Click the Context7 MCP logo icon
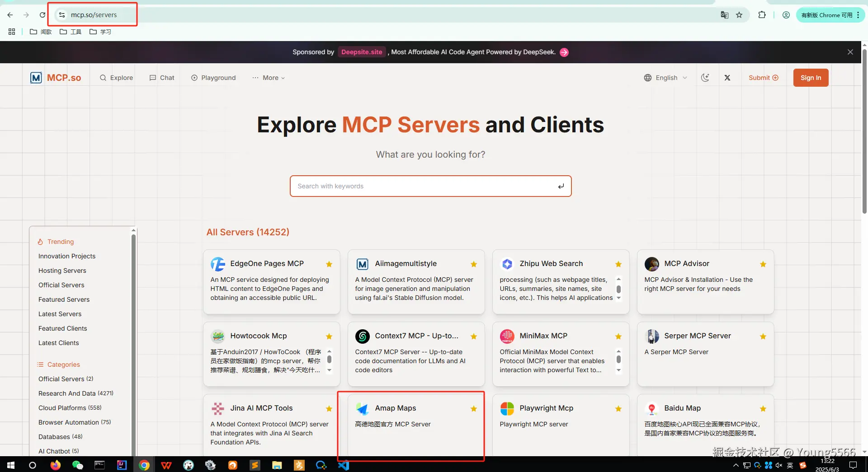 coord(363,336)
